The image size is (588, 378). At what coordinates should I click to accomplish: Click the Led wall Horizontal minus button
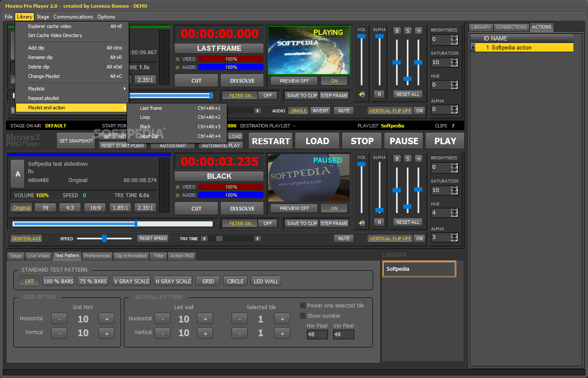(x=162, y=319)
